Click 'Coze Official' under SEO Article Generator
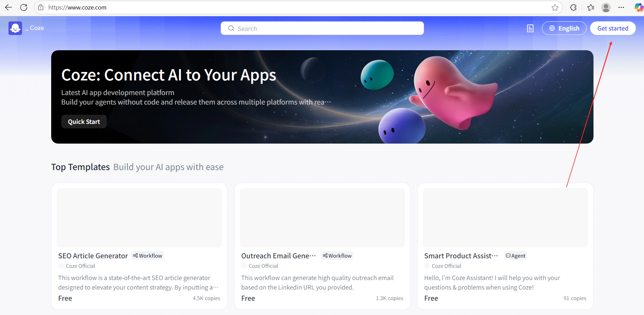The height and width of the screenshot is (315, 644). point(80,266)
